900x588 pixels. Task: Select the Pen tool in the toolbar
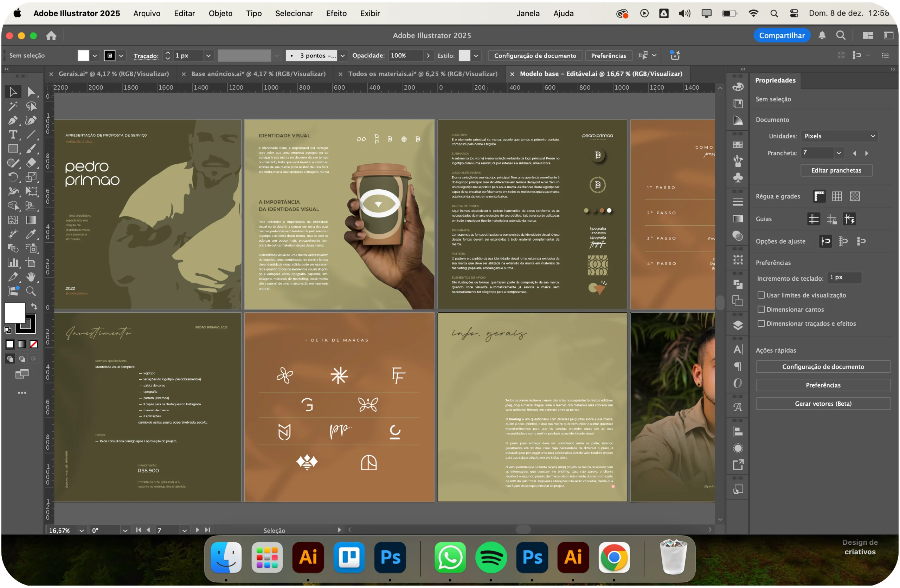click(x=12, y=120)
